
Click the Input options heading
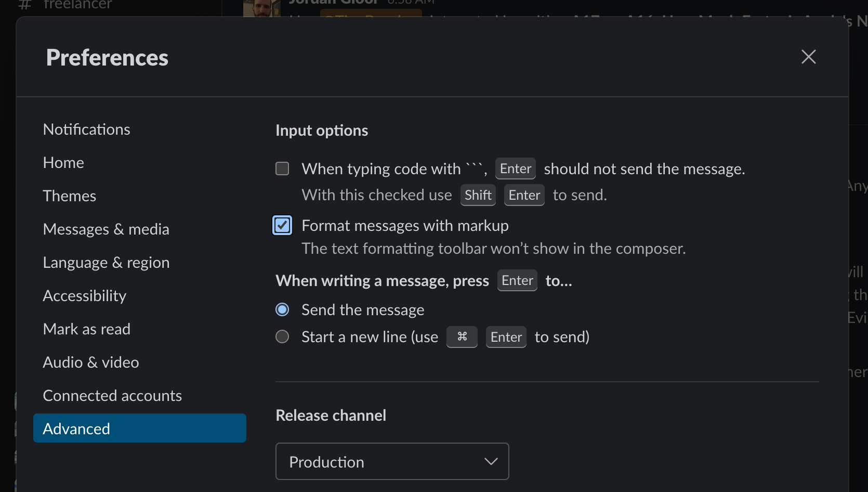(x=322, y=130)
